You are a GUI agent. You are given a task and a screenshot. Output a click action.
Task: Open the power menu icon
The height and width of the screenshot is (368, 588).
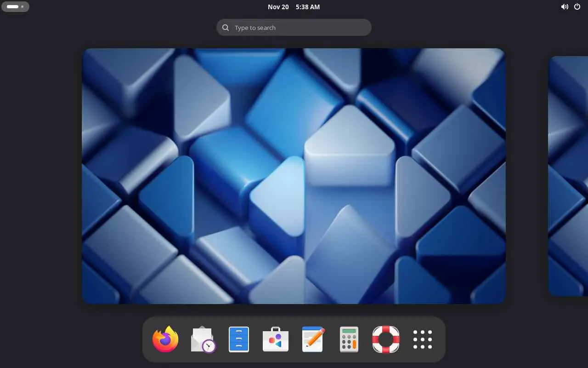coord(577,7)
